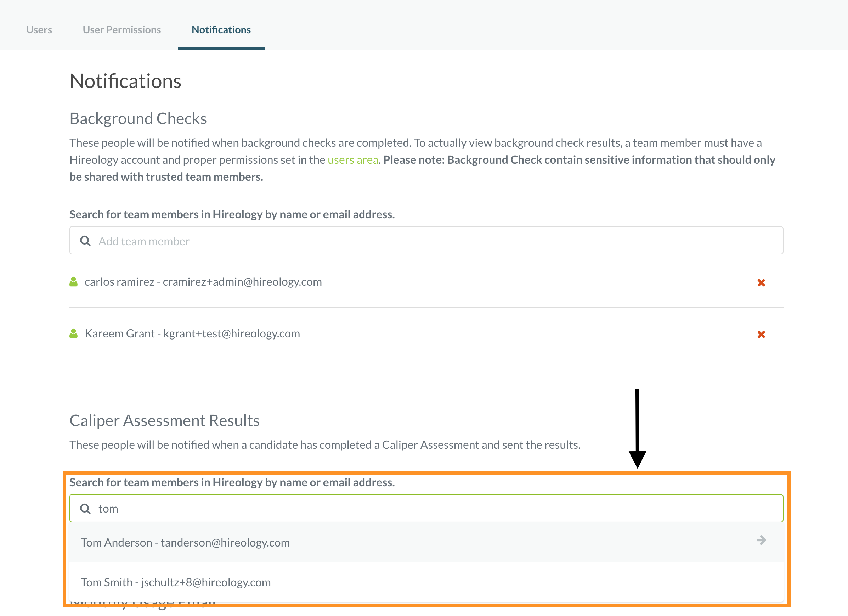This screenshot has width=848, height=616.
Task: Select Tom Anderson from the suggestion dropdown
Action: point(185,543)
